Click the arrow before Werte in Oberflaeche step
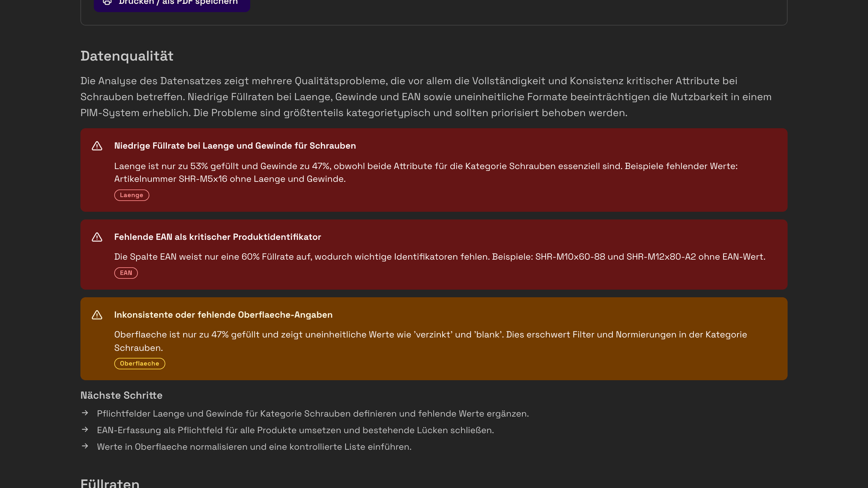Viewport: 868px width, 488px height. (85, 446)
